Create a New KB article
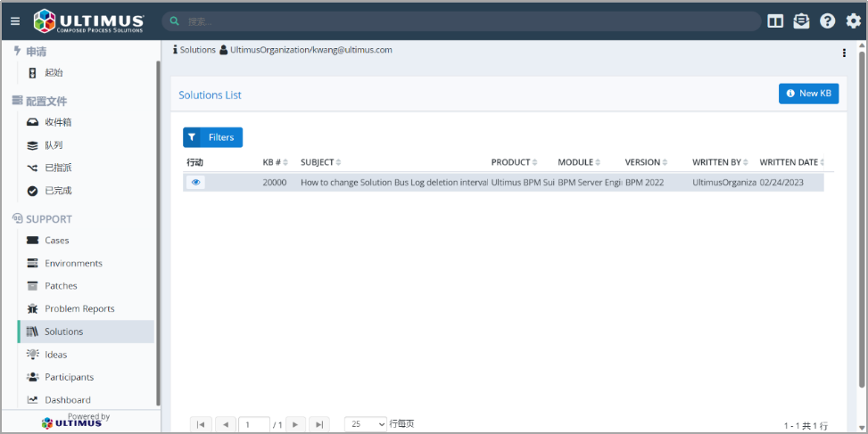 click(809, 94)
